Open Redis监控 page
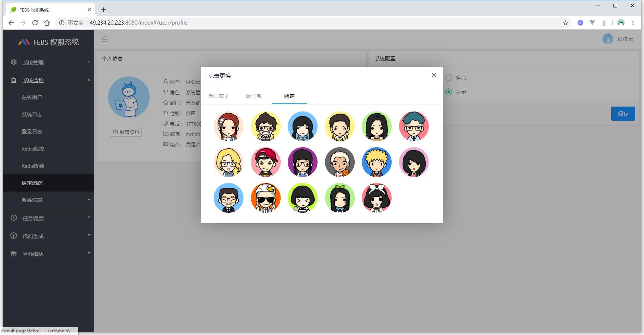 point(49,149)
